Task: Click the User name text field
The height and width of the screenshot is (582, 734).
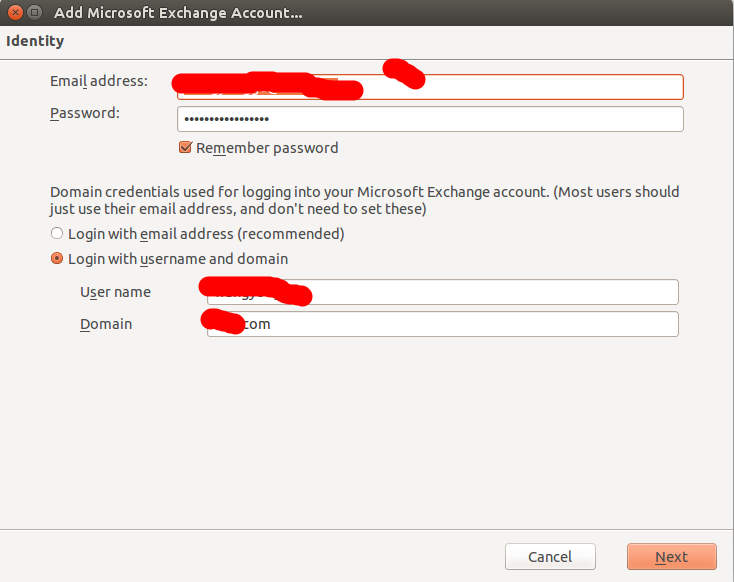Action: 442,292
